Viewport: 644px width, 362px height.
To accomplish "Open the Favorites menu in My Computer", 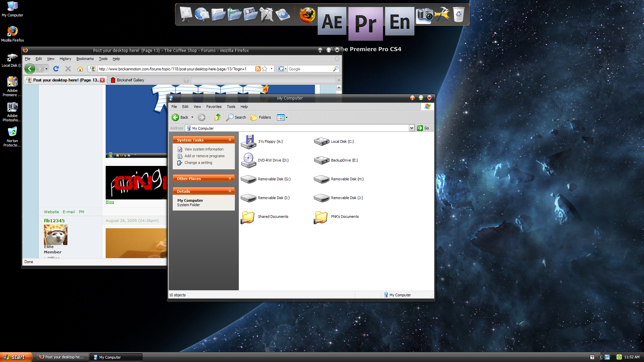I will point(214,107).
